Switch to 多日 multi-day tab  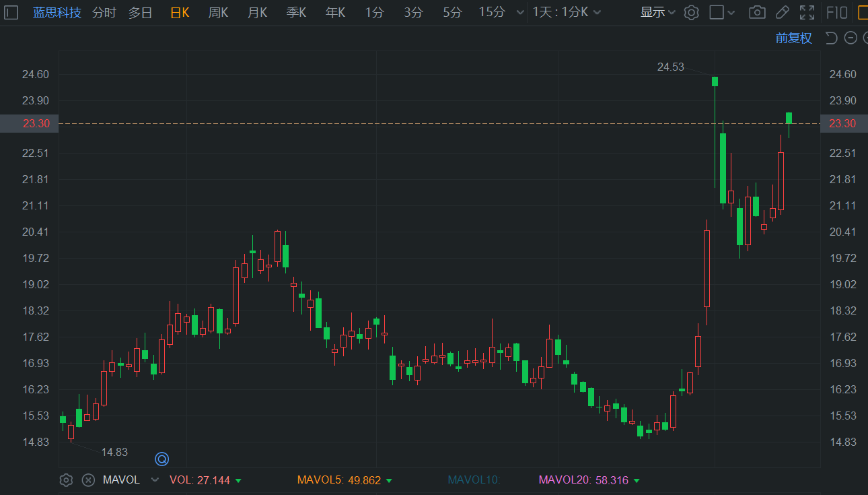pos(140,12)
